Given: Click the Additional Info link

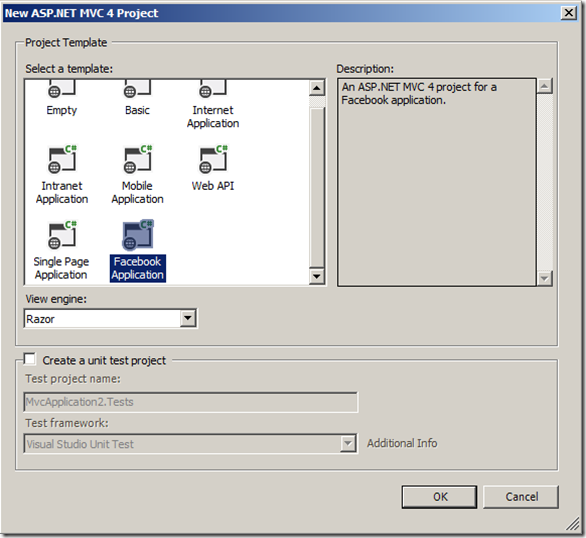Looking at the screenshot, I should [x=402, y=443].
